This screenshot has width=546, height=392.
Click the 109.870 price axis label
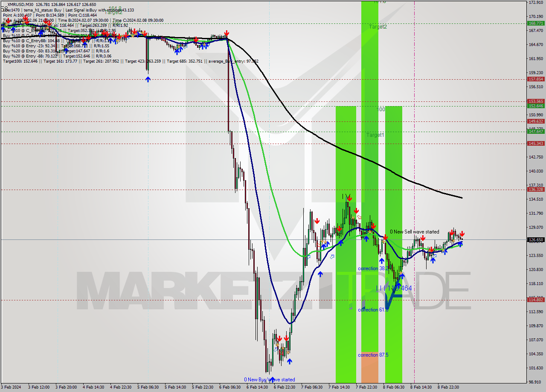coord(536,326)
